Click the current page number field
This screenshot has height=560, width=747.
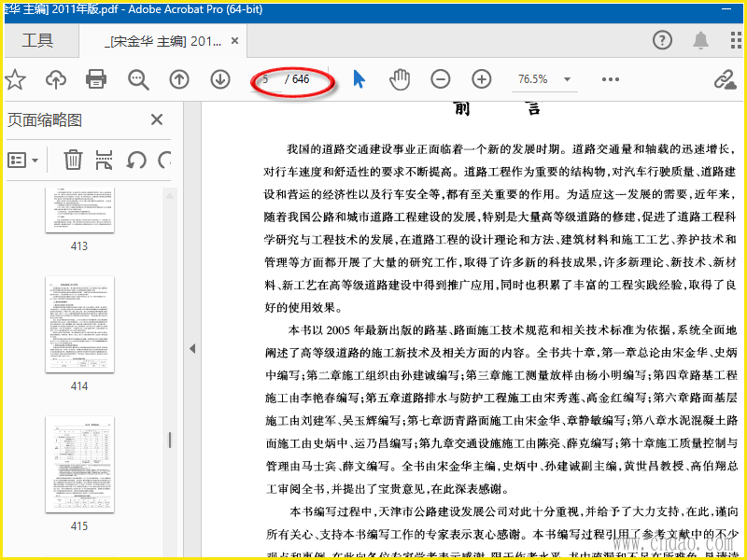click(x=267, y=79)
